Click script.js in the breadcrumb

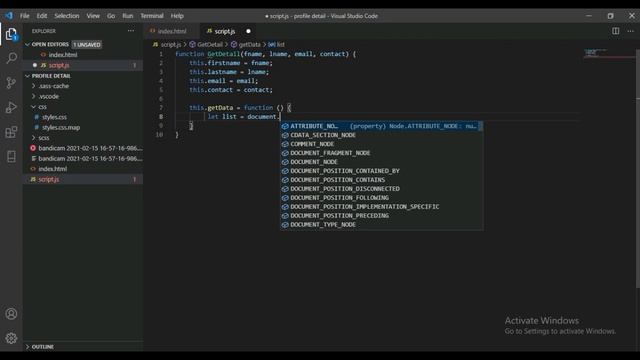point(170,44)
